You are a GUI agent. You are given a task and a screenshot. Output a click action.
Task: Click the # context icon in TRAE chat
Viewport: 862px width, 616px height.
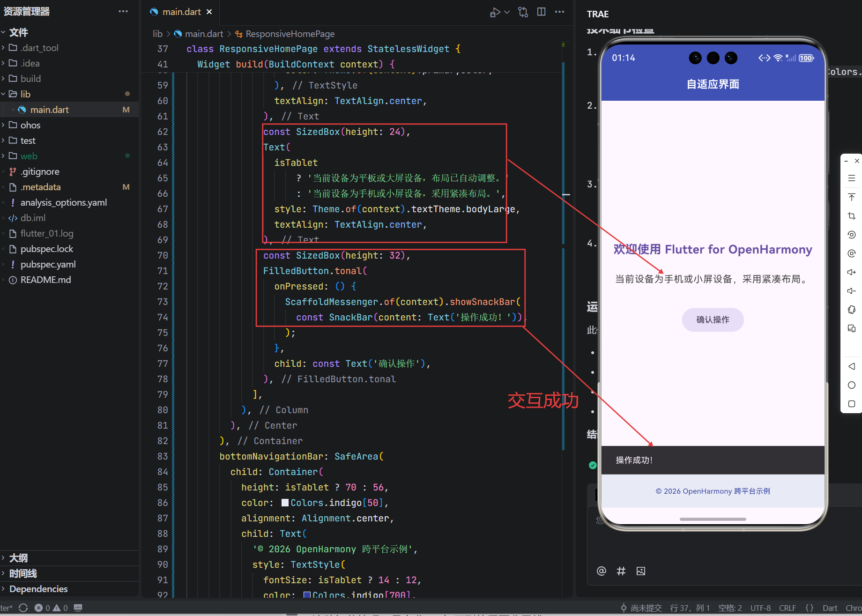point(621,571)
